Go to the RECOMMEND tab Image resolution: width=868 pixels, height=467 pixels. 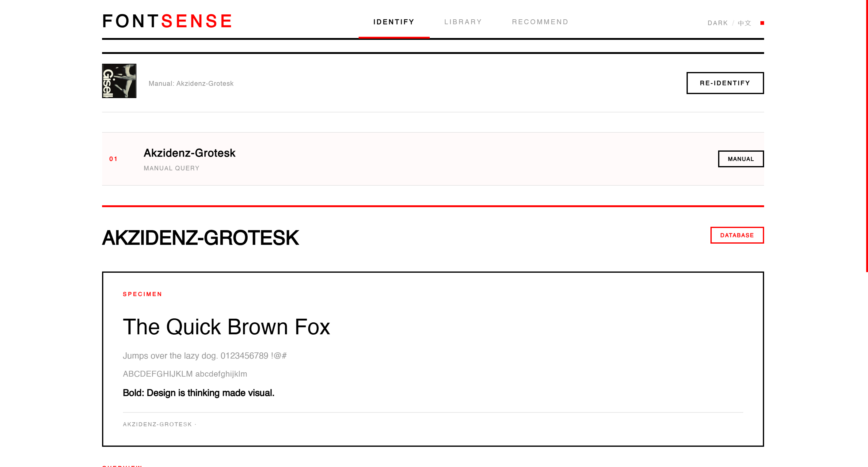[x=540, y=22]
